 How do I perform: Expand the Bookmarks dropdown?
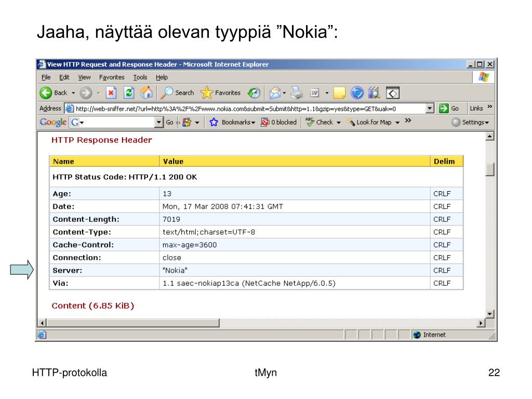point(253,123)
